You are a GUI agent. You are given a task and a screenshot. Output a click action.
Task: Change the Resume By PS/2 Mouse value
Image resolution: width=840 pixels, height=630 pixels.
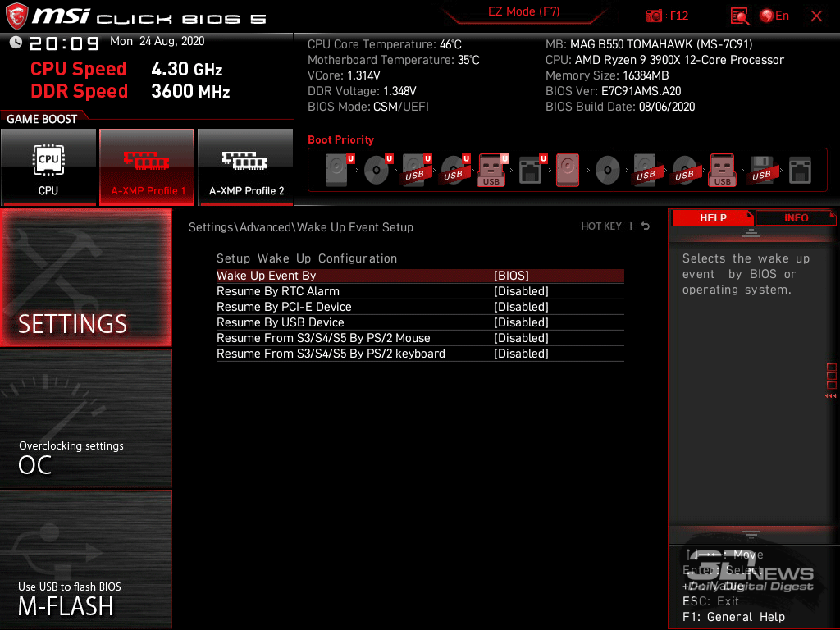pyautogui.click(x=521, y=337)
